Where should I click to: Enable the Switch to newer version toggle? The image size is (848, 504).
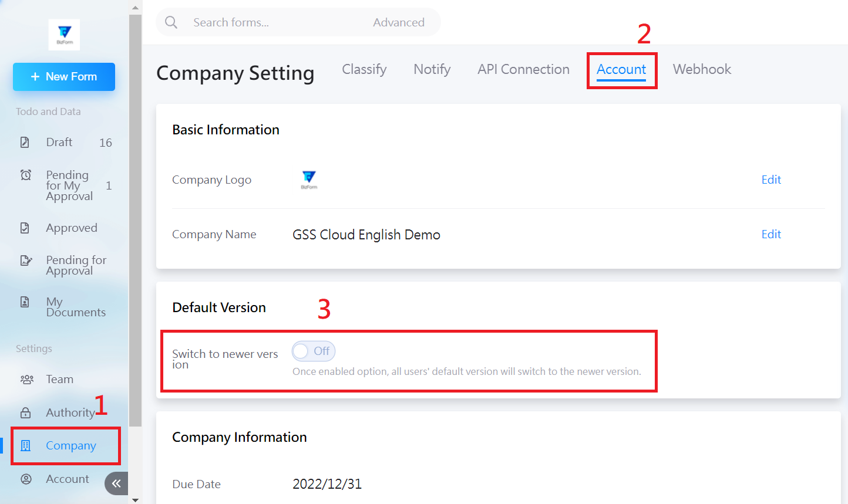[313, 351]
